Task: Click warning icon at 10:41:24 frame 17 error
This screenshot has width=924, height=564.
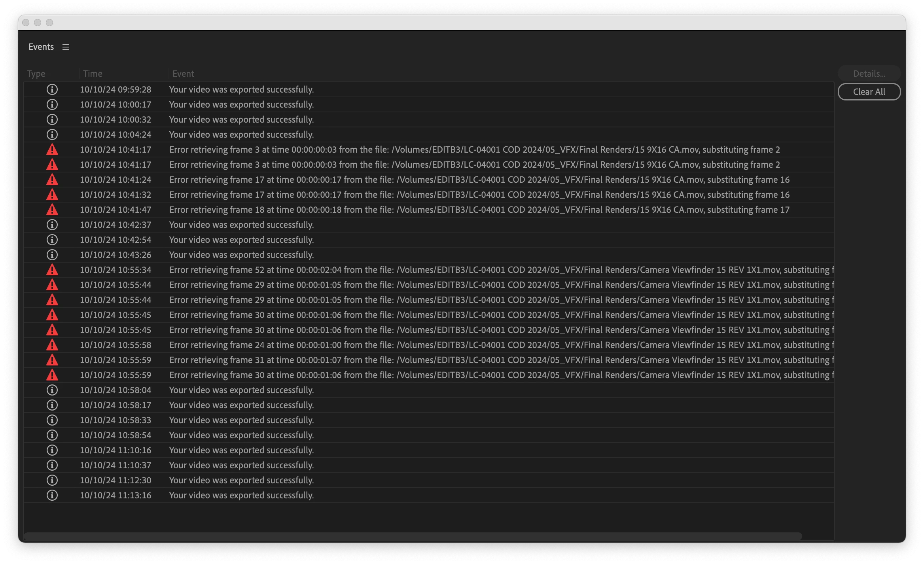Action: click(x=52, y=180)
